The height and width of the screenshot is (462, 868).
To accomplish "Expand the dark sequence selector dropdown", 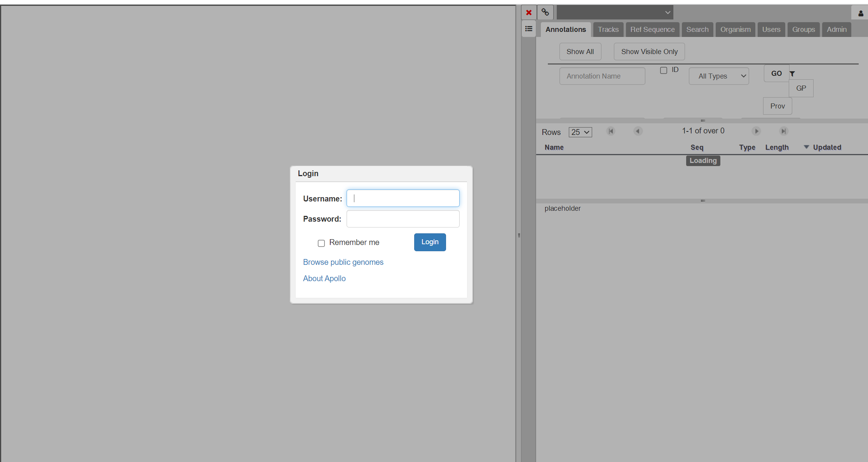I will coord(615,12).
